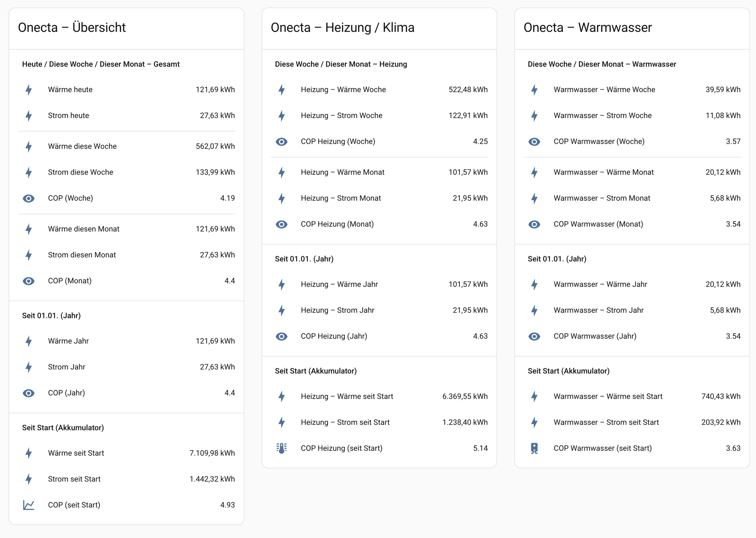Click the lightning icon beside Warmwasser – Wärme seit Start
This screenshot has width=756, height=538.
[x=534, y=396]
